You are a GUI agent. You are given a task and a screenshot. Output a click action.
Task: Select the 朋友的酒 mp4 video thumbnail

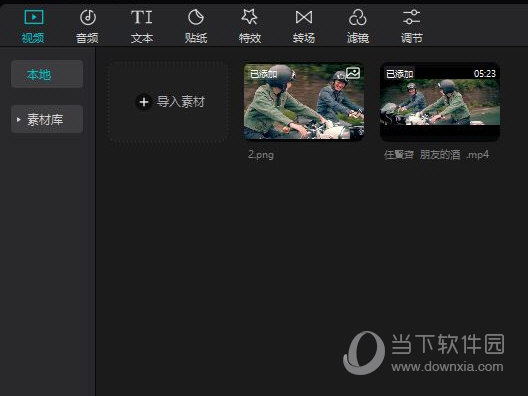(440, 101)
